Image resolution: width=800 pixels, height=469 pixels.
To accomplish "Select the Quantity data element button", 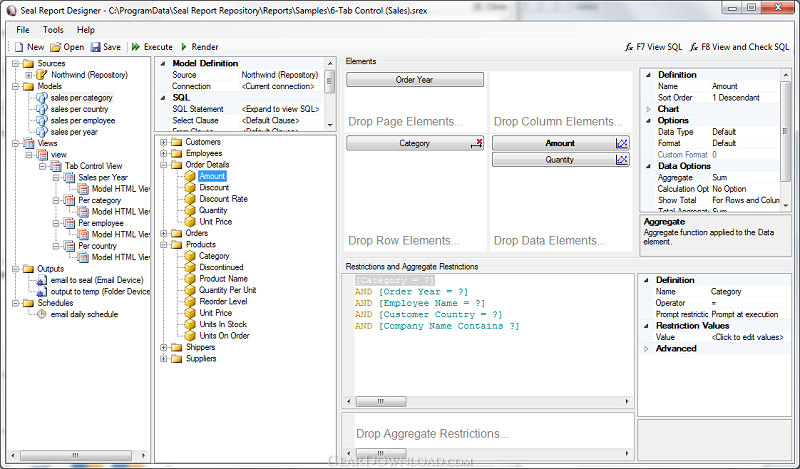I will point(560,160).
